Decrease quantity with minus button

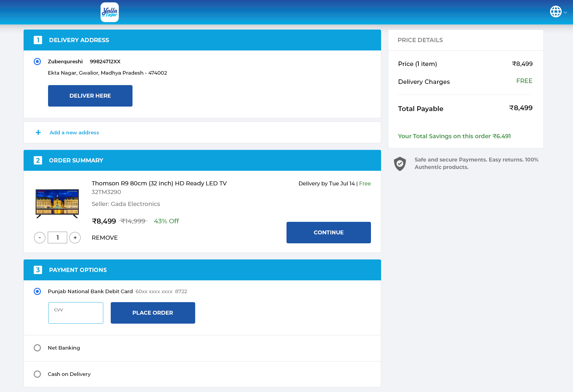40,238
